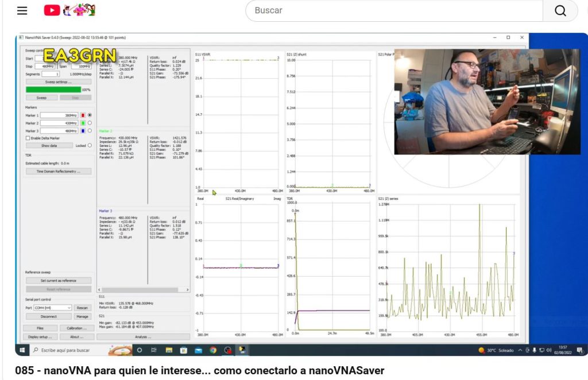Click the weather sun icon in taskbar
588x380 pixels.
pos(482,350)
